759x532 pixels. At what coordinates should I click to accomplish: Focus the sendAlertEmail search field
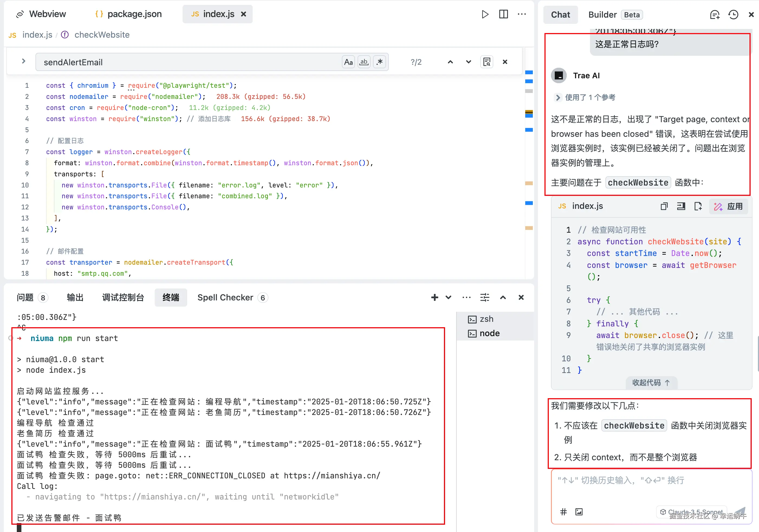click(189, 62)
